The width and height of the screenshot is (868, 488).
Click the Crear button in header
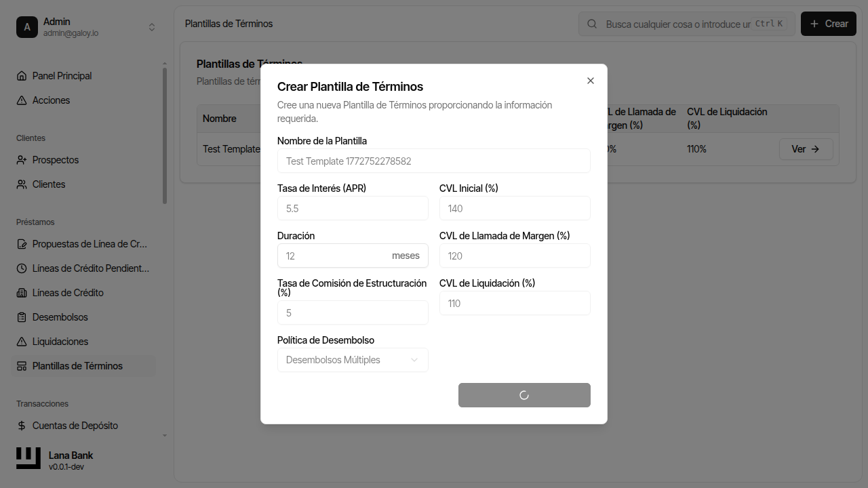pos(828,24)
